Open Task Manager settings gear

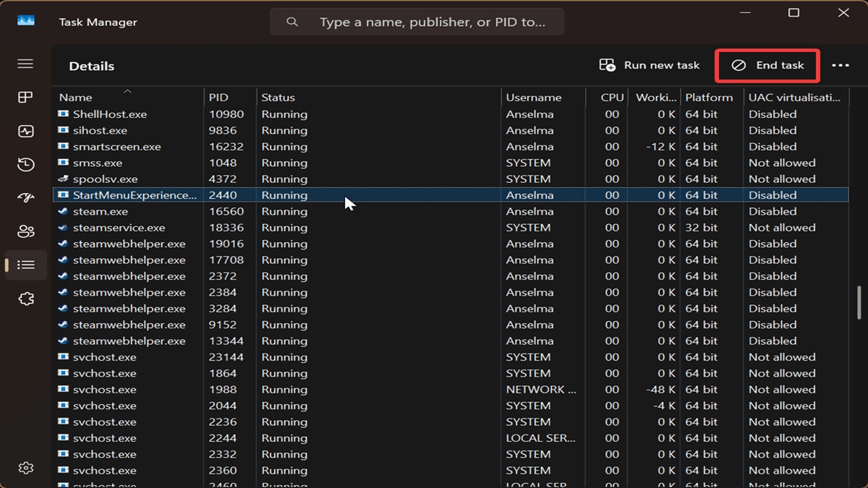tap(26, 468)
